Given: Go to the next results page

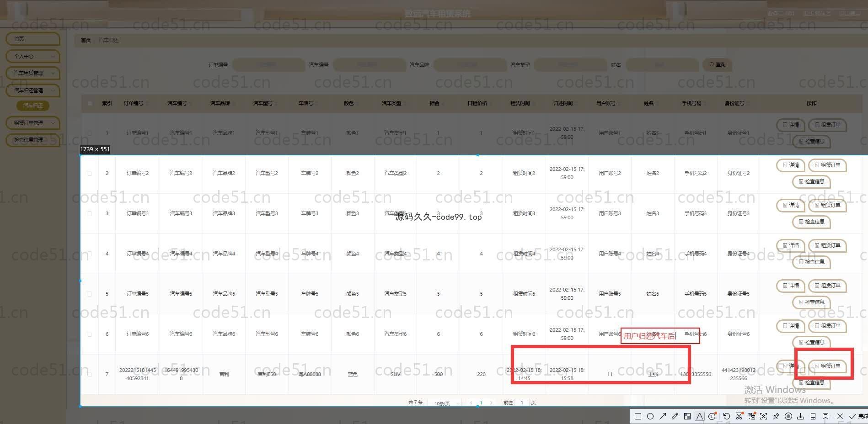Looking at the screenshot, I should [491, 403].
